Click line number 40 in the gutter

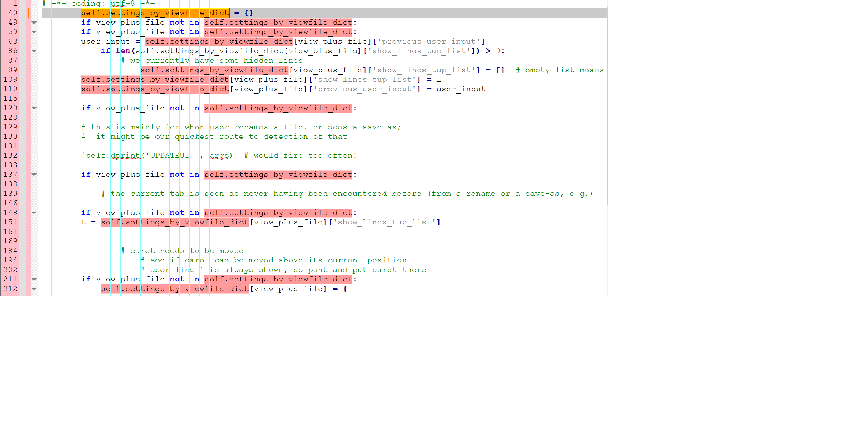(13, 13)
